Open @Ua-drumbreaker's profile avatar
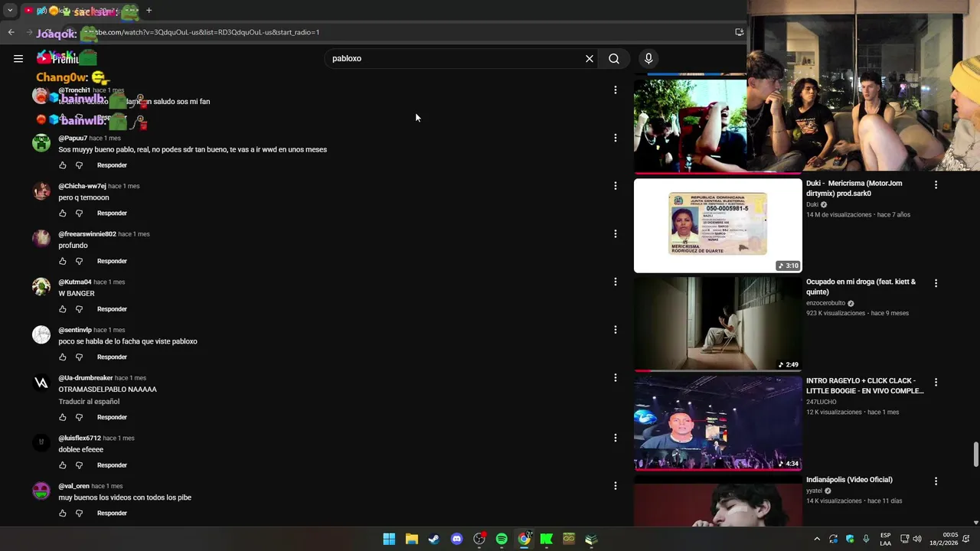The image size is (980, 551). (41, 383)
